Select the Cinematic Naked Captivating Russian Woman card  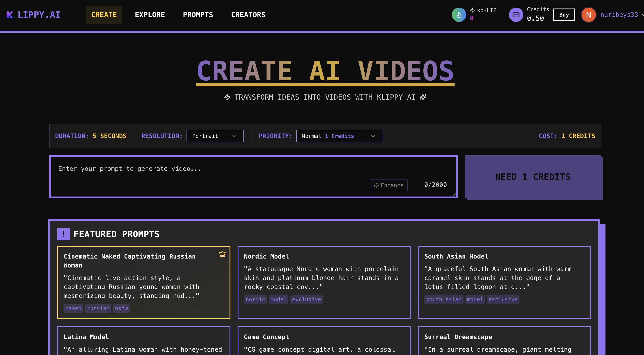coord(144,282)
